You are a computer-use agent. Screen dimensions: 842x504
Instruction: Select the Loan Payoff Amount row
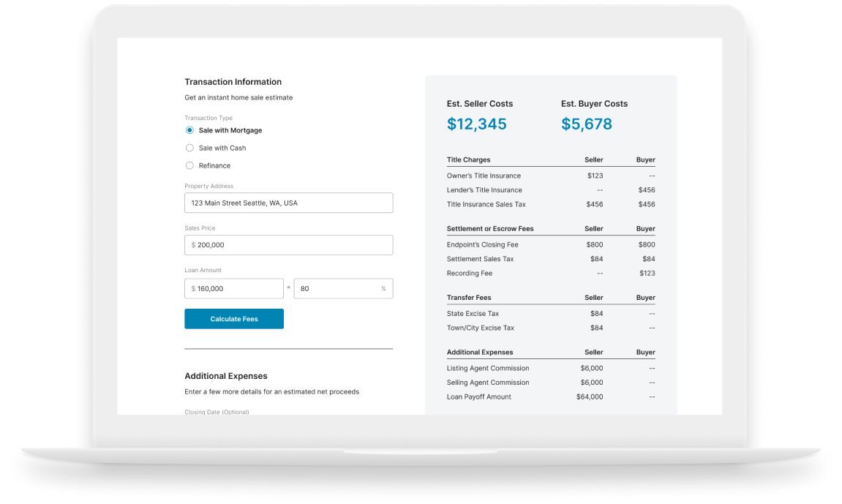[479, 396]
